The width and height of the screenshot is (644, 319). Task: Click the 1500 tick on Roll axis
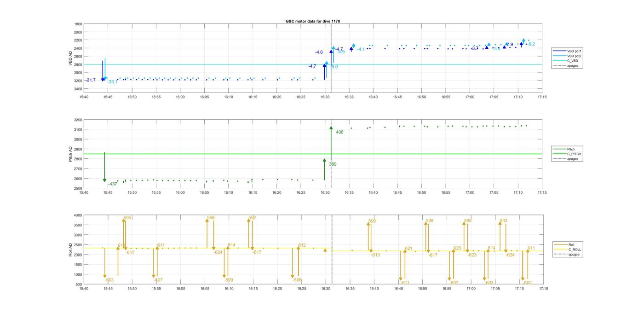[78, 265]
